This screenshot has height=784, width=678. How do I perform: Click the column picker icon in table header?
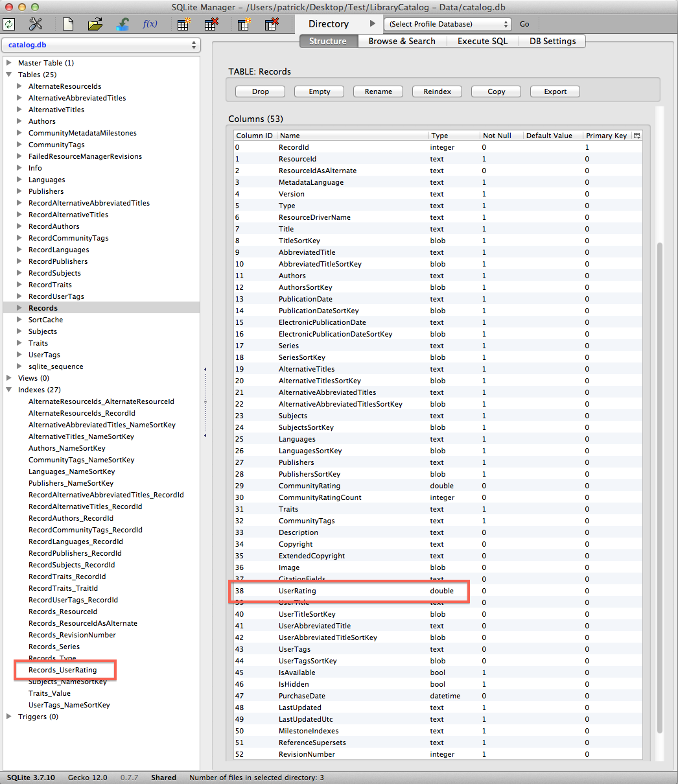pyautogui.click(x=637, y=136)
